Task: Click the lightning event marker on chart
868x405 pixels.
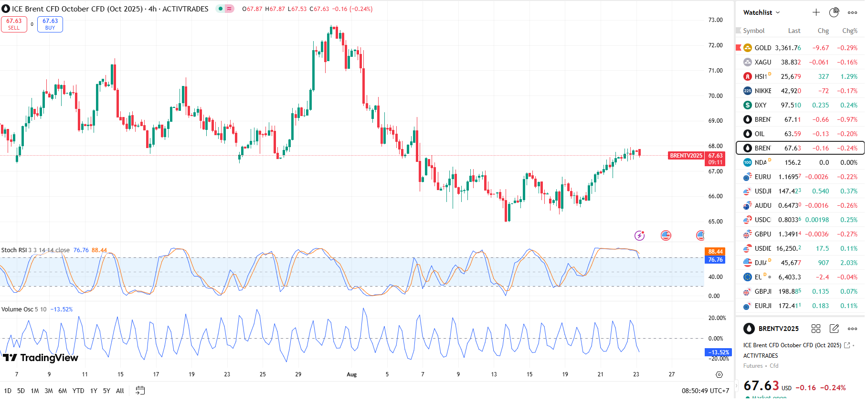Action: pyautogui.click(x=639, y=235)
